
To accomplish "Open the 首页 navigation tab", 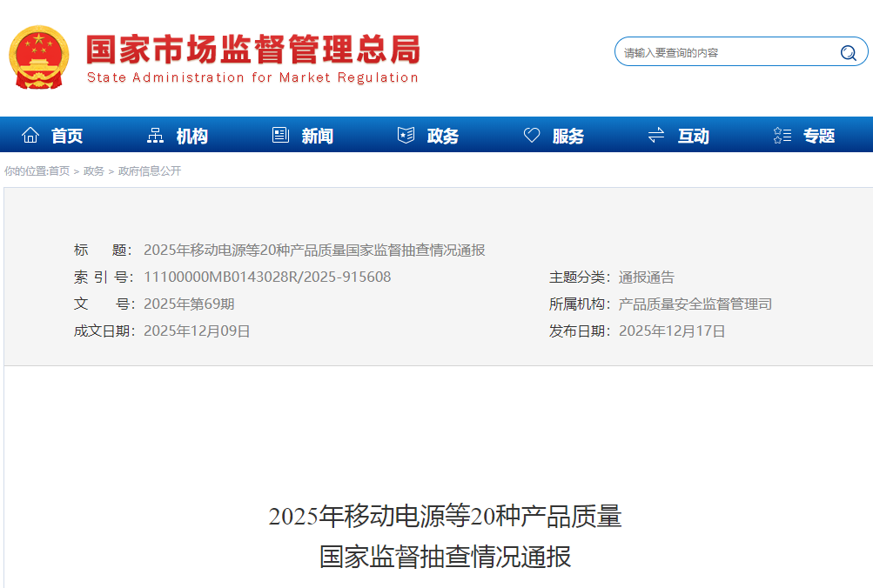I will (67, 136).
